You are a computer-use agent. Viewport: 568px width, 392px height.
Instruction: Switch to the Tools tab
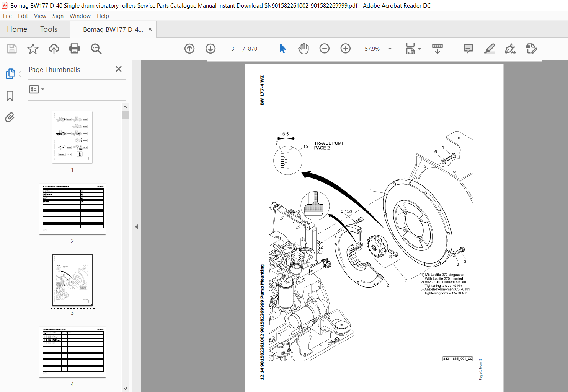click(x=49, y=29)
